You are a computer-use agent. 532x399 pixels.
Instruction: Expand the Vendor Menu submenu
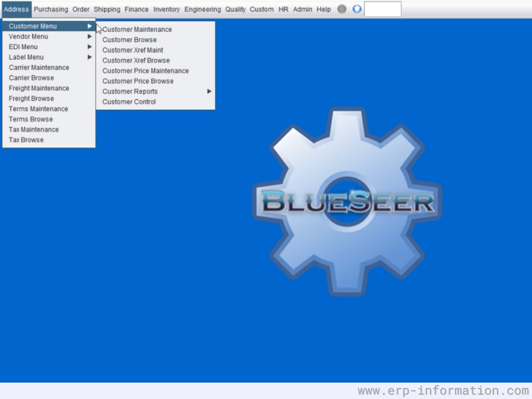tap(49, 36)
